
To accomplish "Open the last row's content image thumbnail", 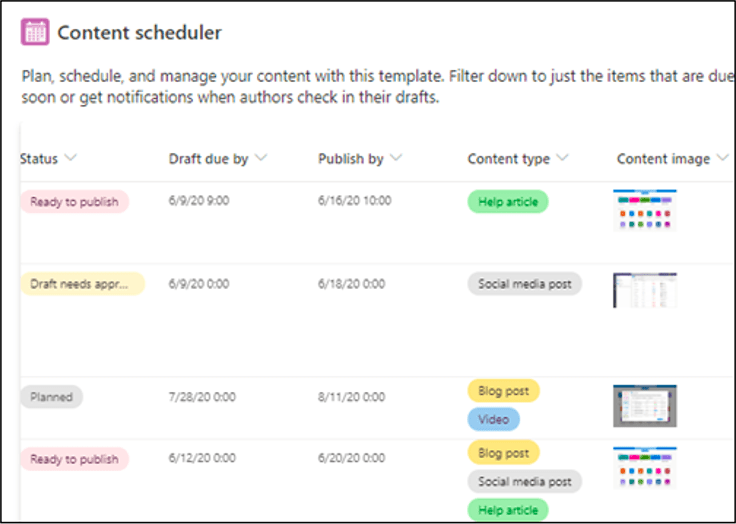I will click(644, 468).
